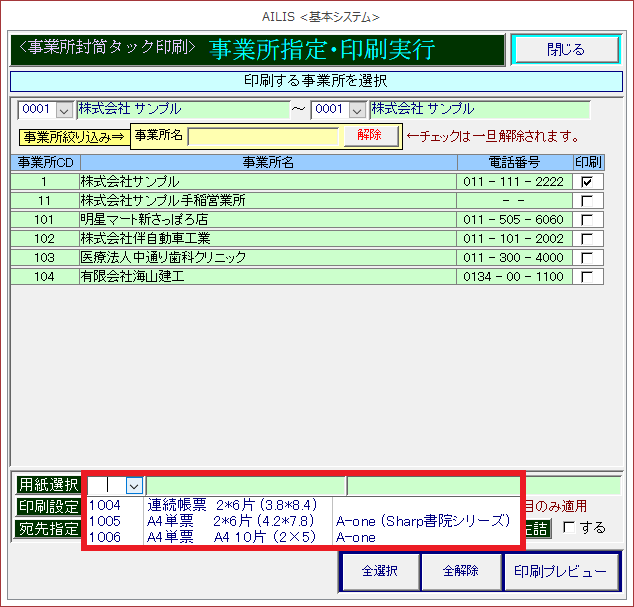Collapse the 用紙選択 dropdown arrow
This screenshot has width=634, height=607.
pyautogui.click(x=134, y=485)
